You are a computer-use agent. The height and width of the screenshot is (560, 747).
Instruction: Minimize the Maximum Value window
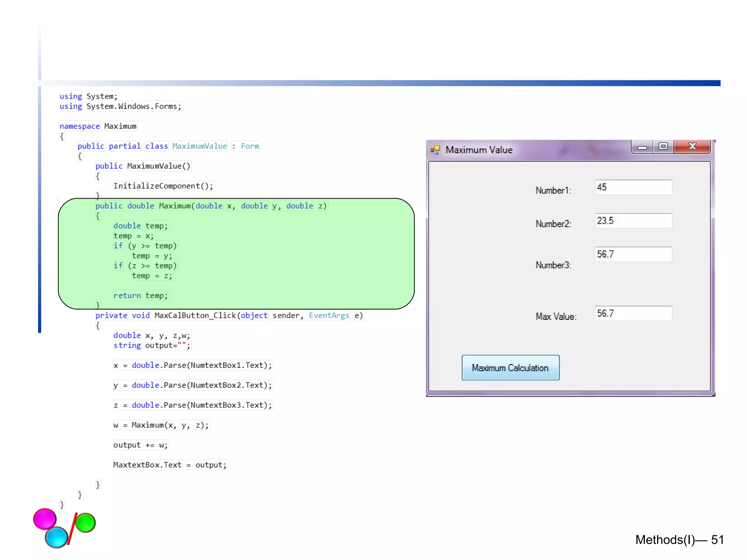point(642,147)
